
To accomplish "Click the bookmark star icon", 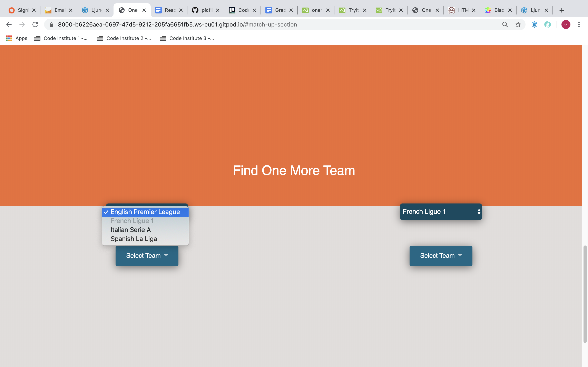I will click(519, 24).
